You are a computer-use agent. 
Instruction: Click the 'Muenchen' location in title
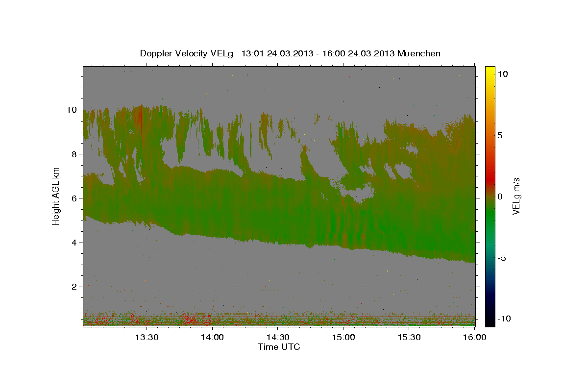pos(419,53)
